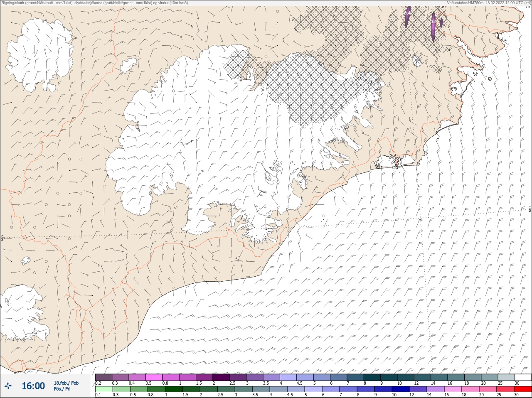Select lower legend swatch between 2.5 and 3
The height and width of the screenshot is (398, 532).
(x=226, y=389)
